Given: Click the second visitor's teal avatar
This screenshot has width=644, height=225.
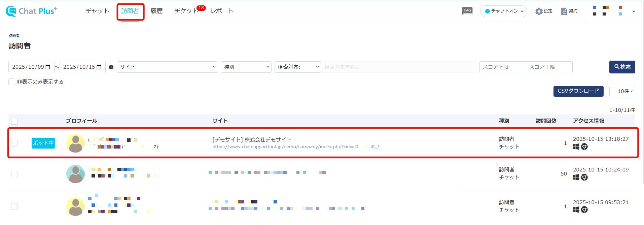Looking at the screenshot, I should pyautogui.click(x=76, y=174).
